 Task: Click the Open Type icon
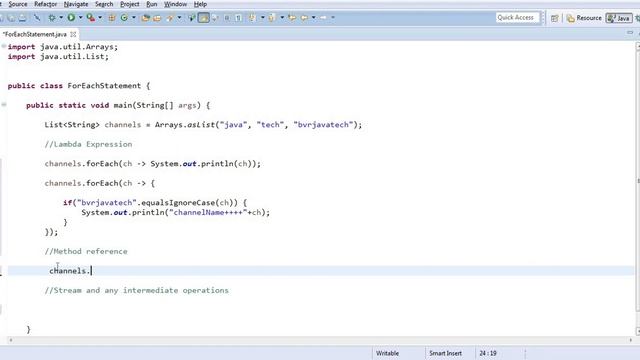click(145, 18)
